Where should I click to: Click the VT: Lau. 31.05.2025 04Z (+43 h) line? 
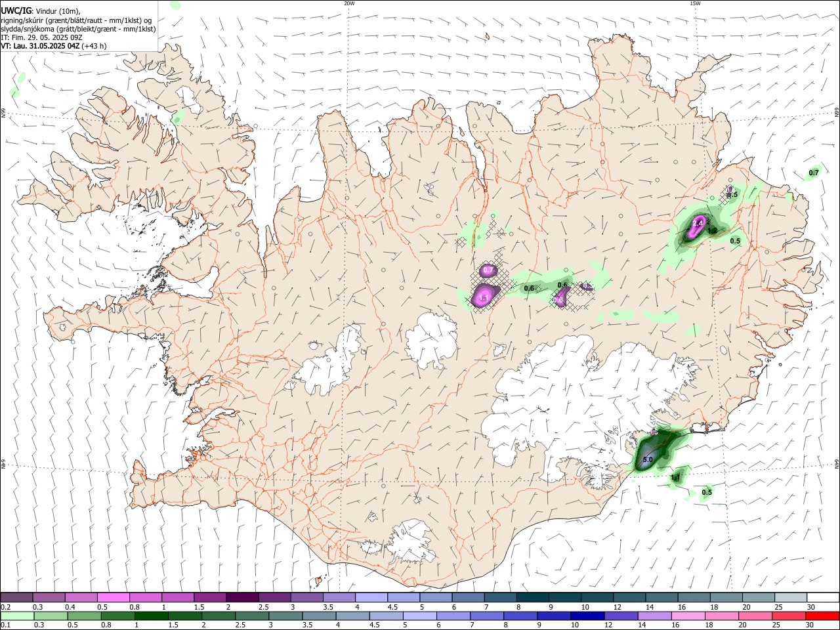point(54,46)
